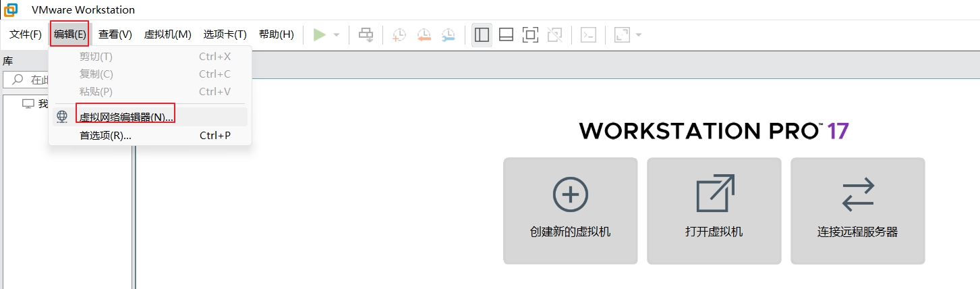Image resolution: width=980 pixels, height=289 pixels.
Task: Close the 编辑(E) menu
Action: click(x=70, y=34)
